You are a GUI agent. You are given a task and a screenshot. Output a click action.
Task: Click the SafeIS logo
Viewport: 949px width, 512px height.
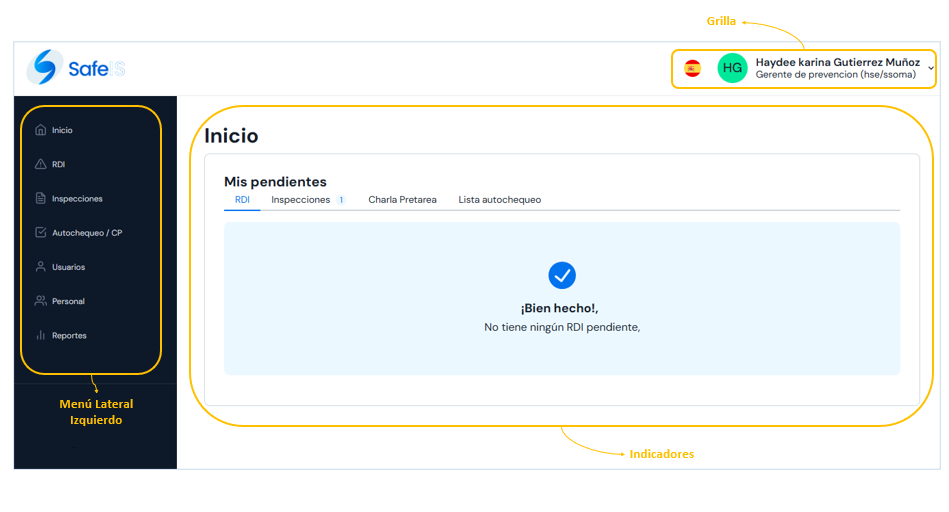76,67
